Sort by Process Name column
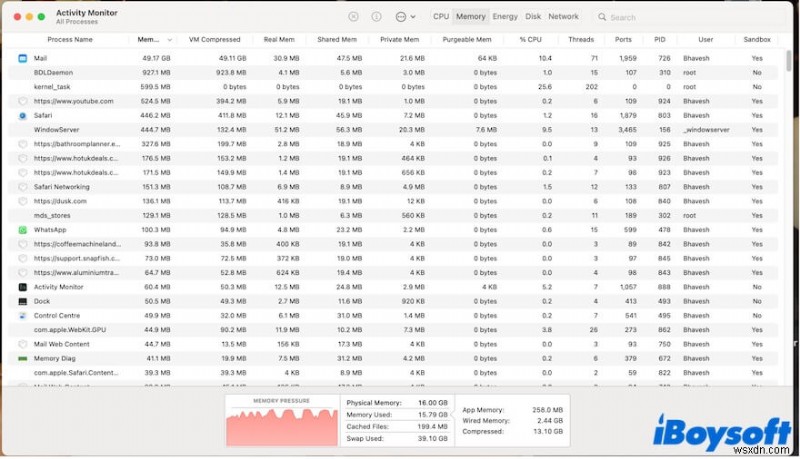 pyautogui.click(x=70, y=39)
